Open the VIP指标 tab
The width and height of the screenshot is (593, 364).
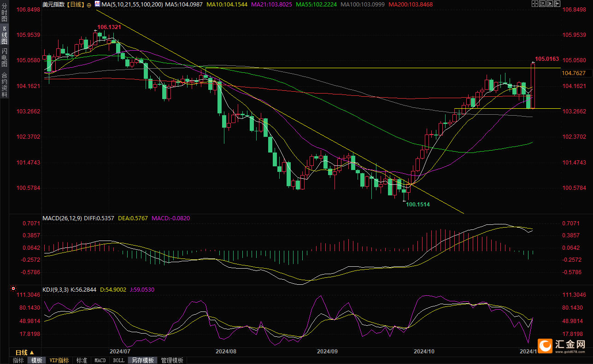[59, 360]
